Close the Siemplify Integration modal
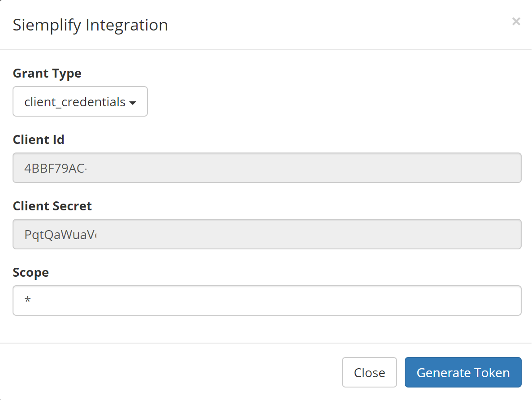532x405 pixels. pyautogui.click(x=516, y=21)
